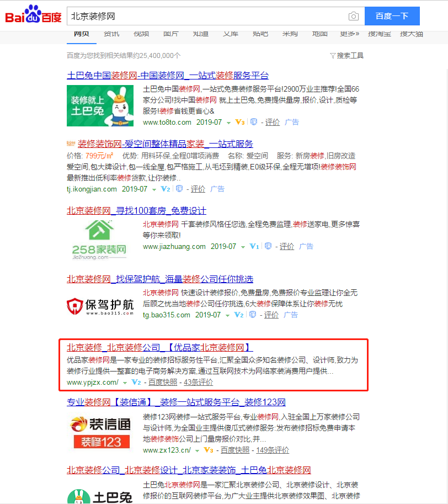The image size is (448, 504).
Task: Click the Baidu logo
Action: tap(33, 14)
